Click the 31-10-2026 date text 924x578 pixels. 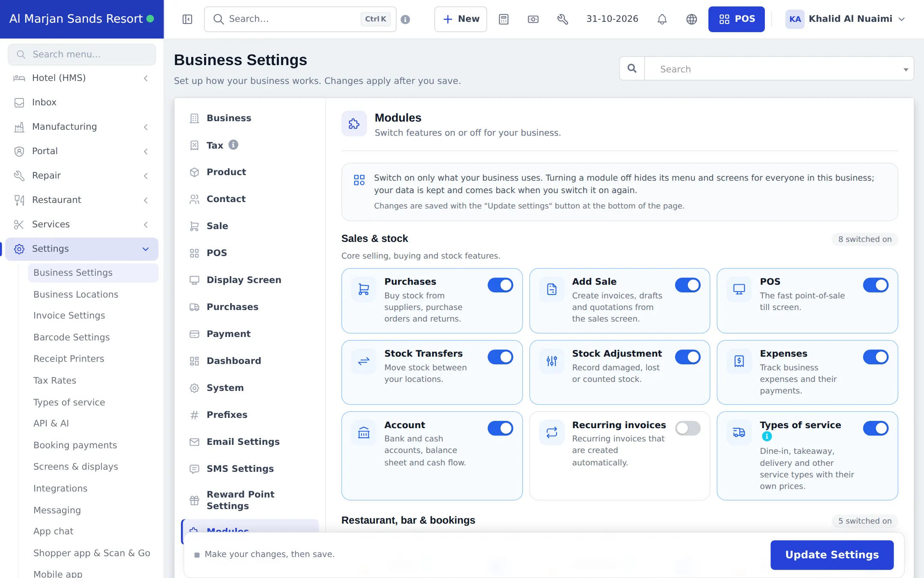click(x=612, y=19)
